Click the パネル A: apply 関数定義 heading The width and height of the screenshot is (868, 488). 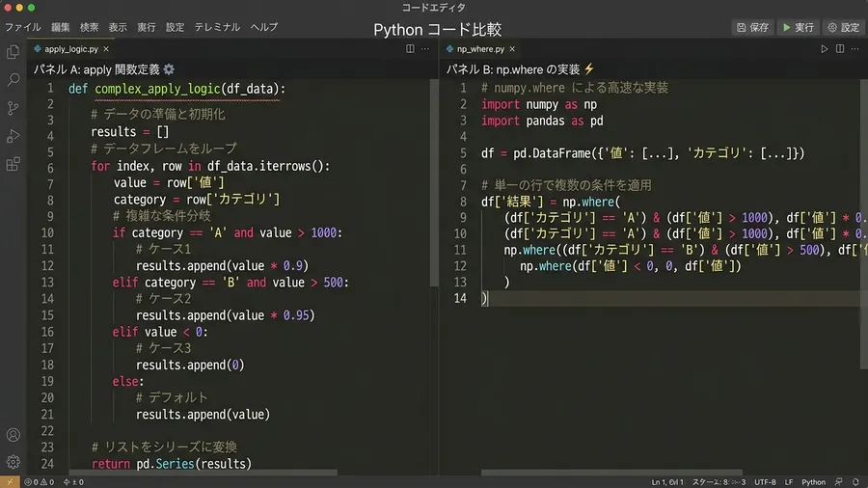click(x=96, y=69)
